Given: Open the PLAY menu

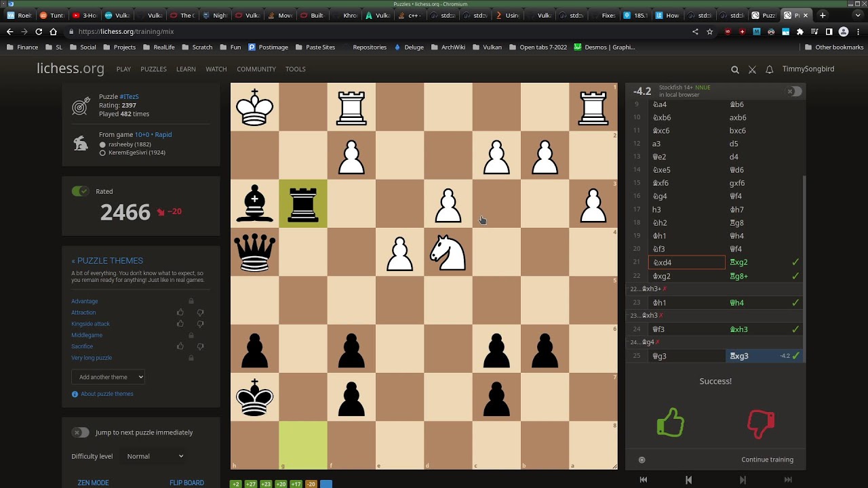Looking at the screenshot, I should tap(123, 69).
